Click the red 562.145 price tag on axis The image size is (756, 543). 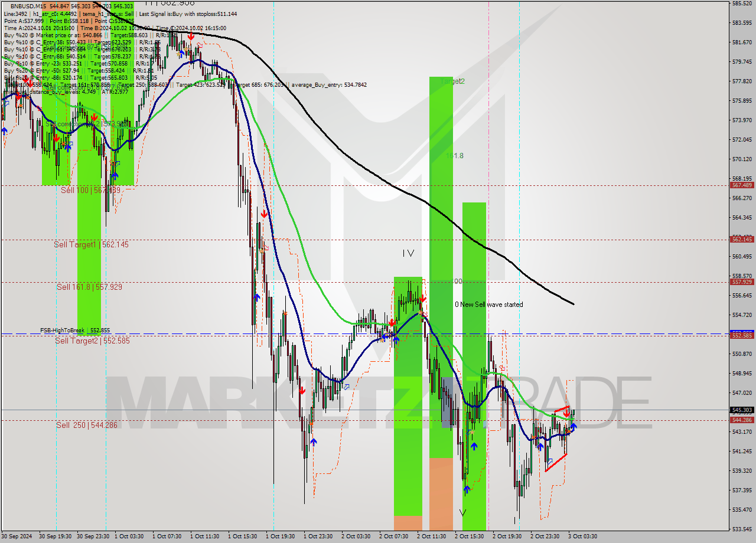[742, 239]
